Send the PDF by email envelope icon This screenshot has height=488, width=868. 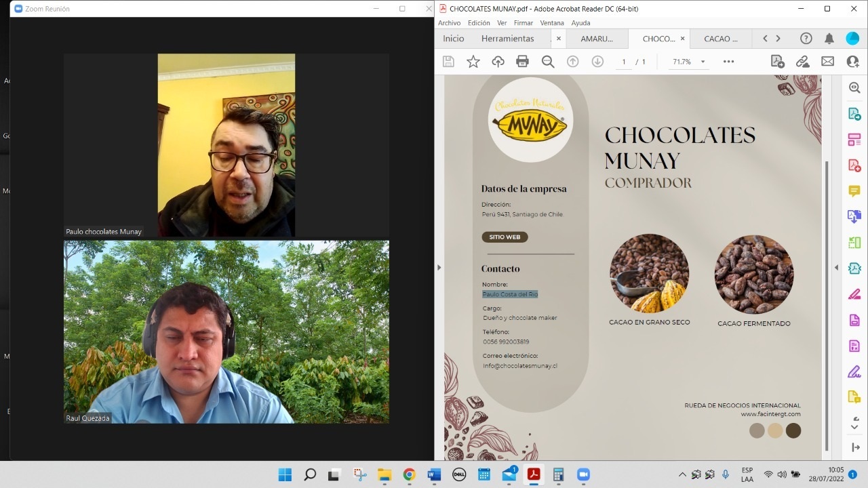tap(827, 62)
